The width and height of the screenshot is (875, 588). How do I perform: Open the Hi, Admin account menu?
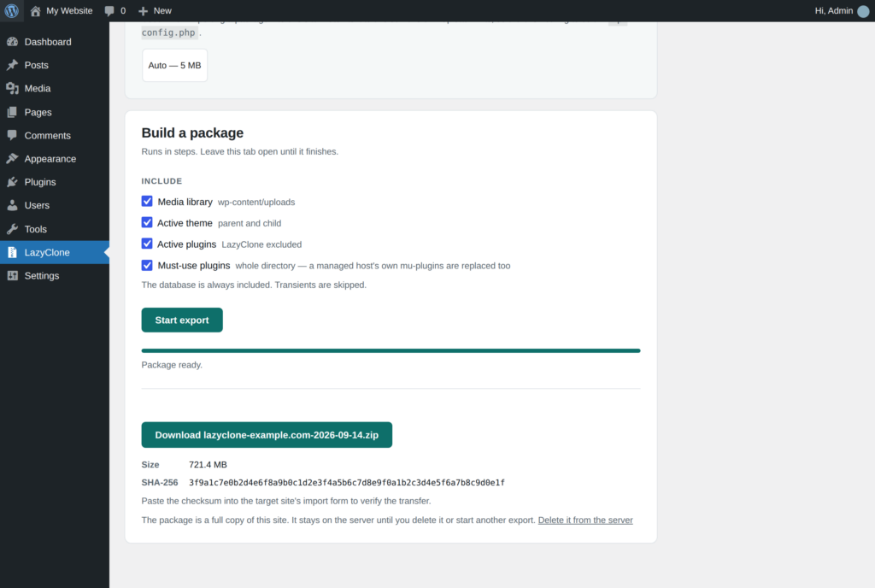[842, 11]
